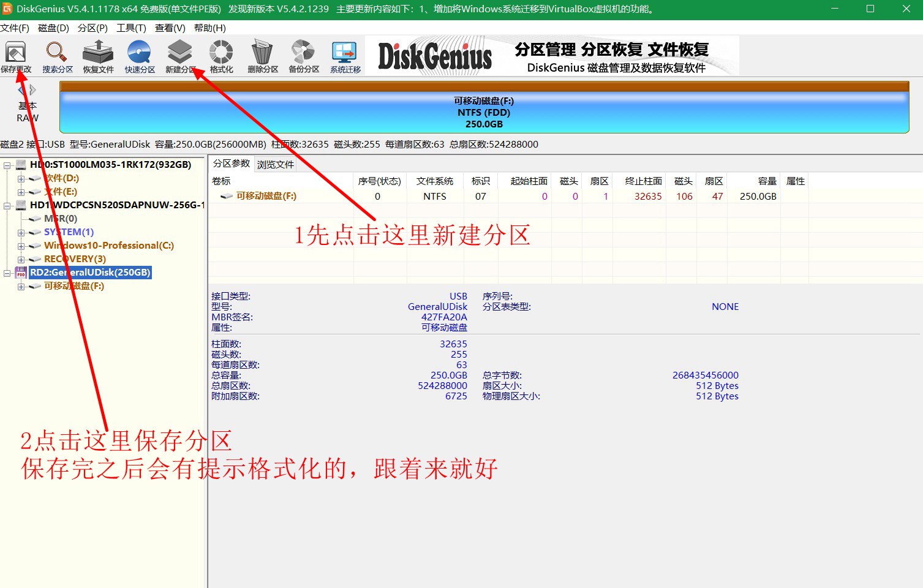Open the 帮助(H) menu
The height and width of the screenshot is (588, 923).
pyautogui.click(x=209, y=28)
